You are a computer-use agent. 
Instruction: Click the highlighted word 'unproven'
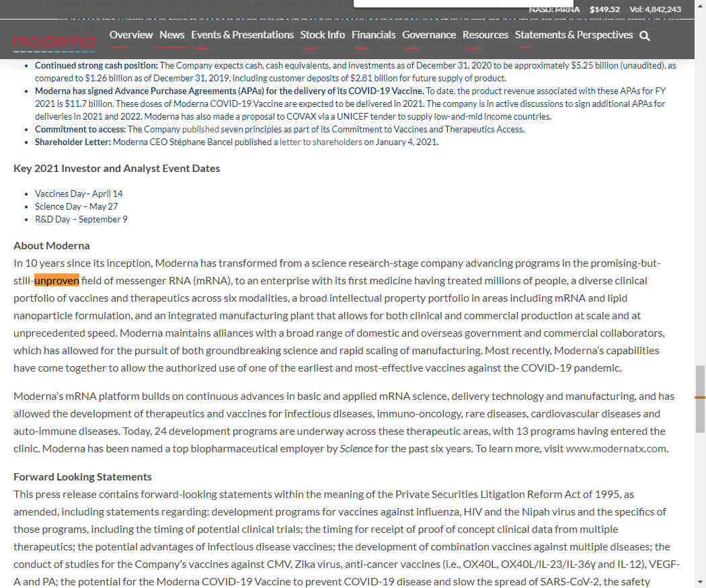(56, 280)
